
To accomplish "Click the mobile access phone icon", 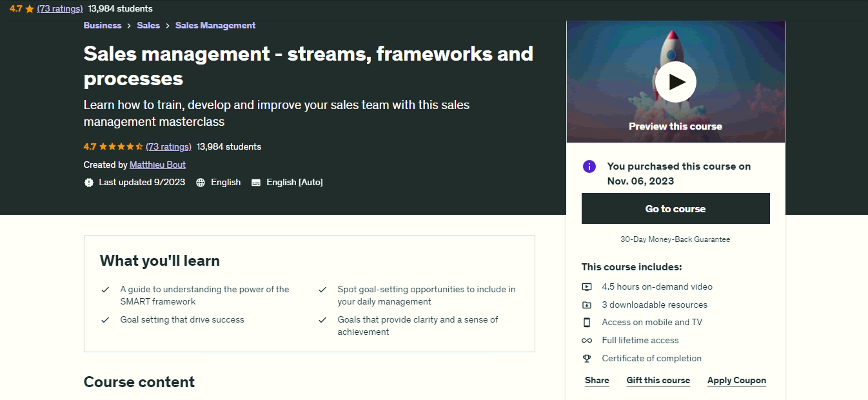I will point(587,323).
